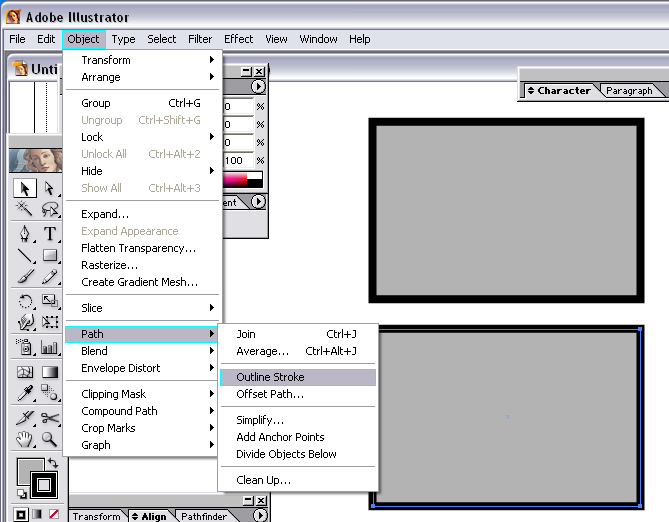
Task: Choose Outline Stroke from Path submenu
Action: pos(298,377)
